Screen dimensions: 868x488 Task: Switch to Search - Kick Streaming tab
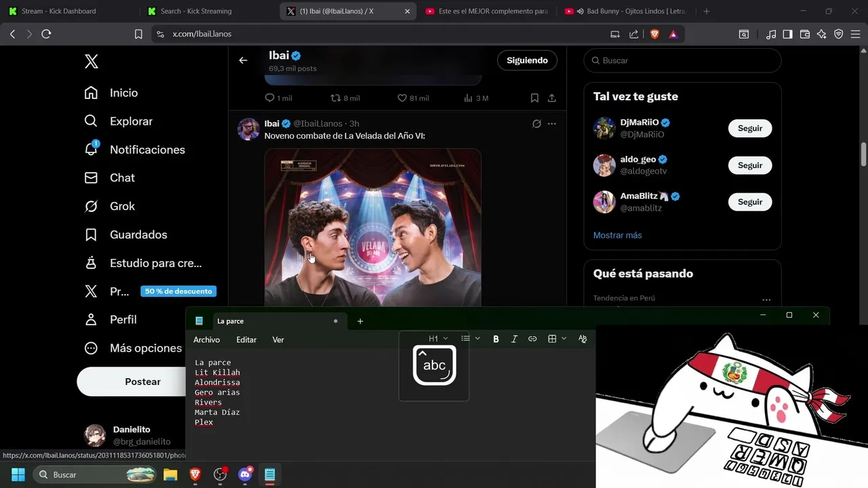[209, 11]
